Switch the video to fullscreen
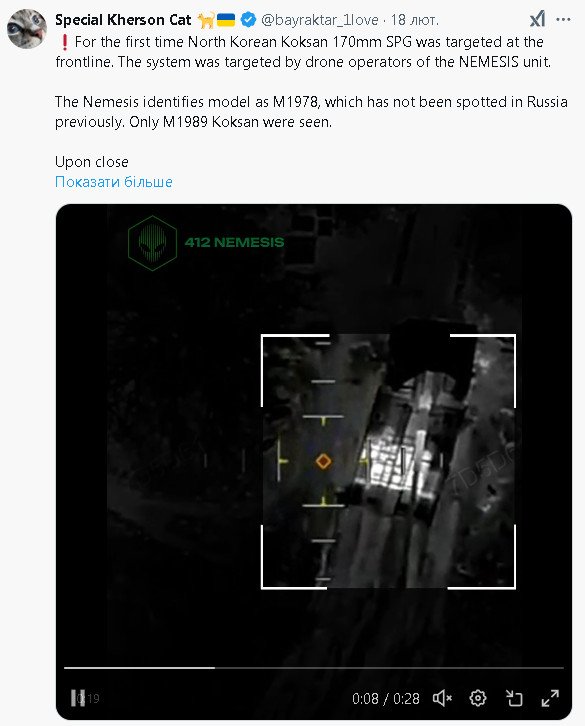This screenshot has width=585, height=726. tap(550, 698)
